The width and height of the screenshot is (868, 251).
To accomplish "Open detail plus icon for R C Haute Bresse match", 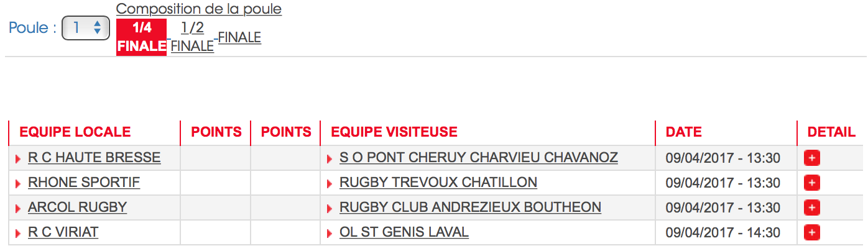I will tap(812, 158).
